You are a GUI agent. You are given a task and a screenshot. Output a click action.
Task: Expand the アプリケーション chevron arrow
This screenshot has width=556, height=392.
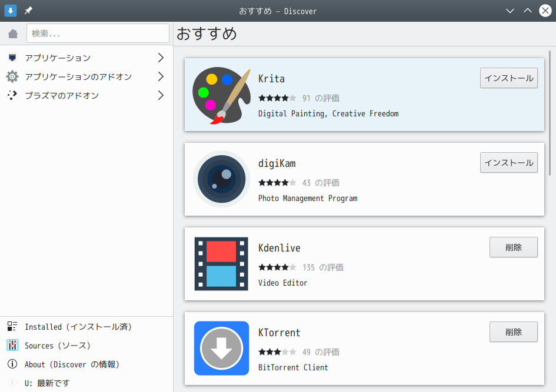161,58
